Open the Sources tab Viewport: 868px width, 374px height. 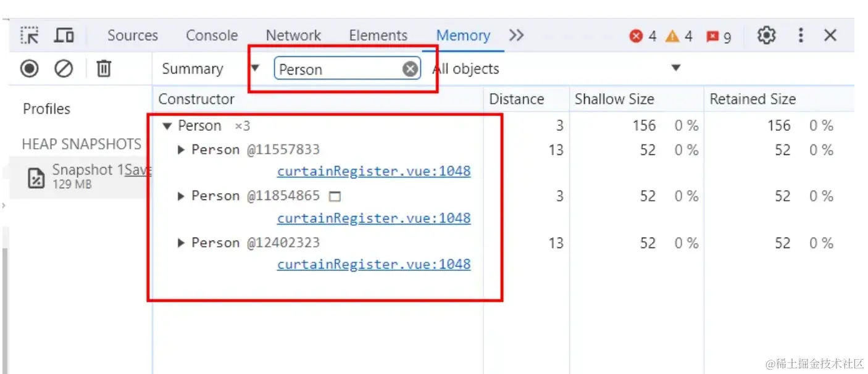pyautogui.click(x=133, y=36)
